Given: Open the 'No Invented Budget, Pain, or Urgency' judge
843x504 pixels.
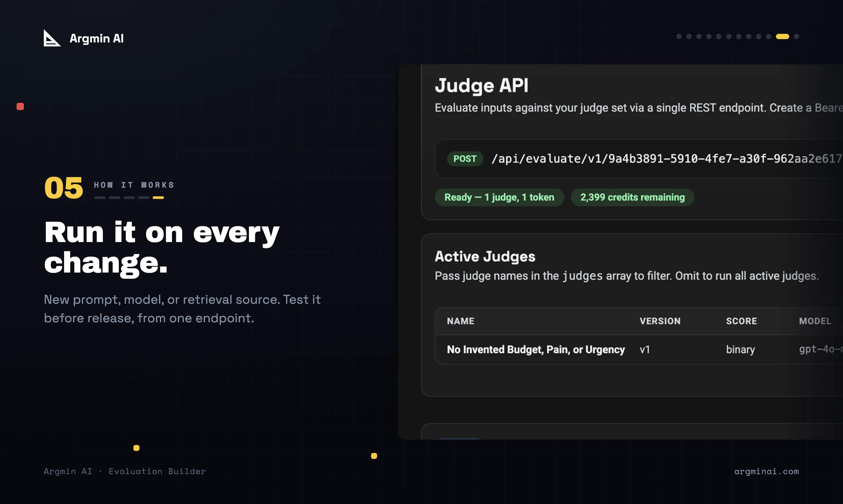Looking at the screenshot, I should click(x=536, y=349).
